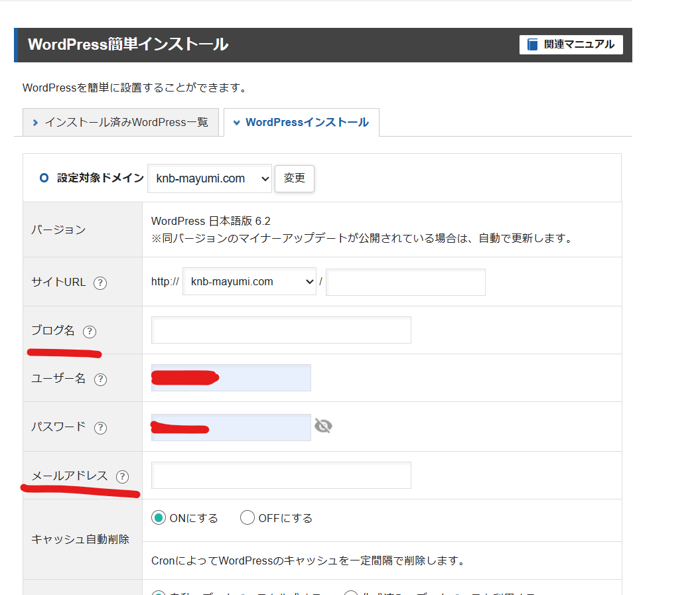The width and height of the screenshot is (700, 595).
Task: Focus the site URL path field
Action: 406,282
